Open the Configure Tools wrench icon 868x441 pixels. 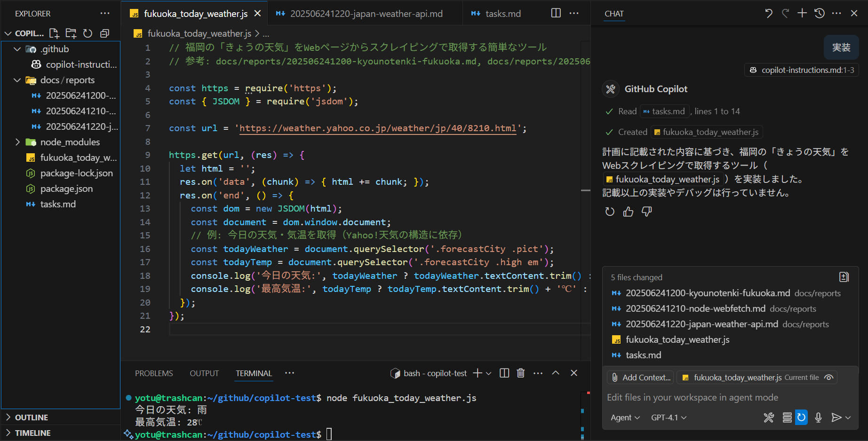pyautogui.click(x=769, y=417)
